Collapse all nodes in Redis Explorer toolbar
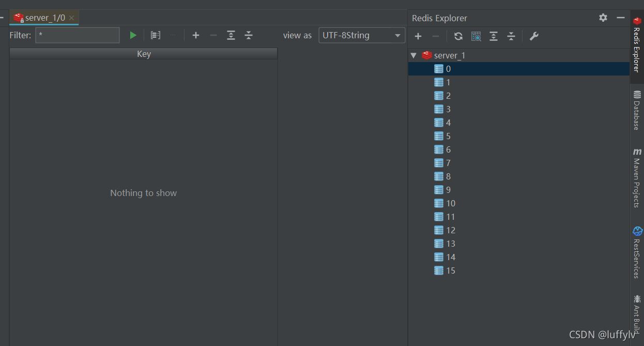 click(511, 36)
